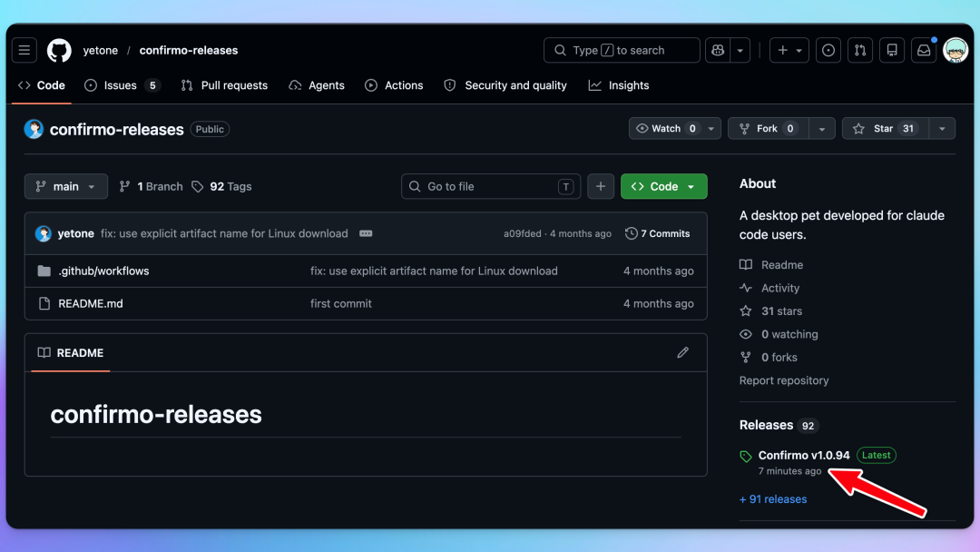Click the yetone author name in commit row
The image size is (980, 552).
tap(75, 233)
